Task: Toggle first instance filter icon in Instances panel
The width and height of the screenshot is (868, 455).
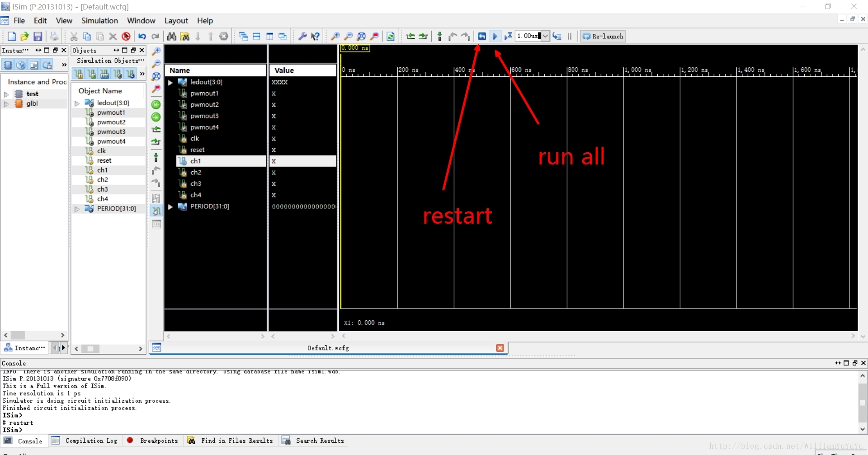Action: click(8, 65)
